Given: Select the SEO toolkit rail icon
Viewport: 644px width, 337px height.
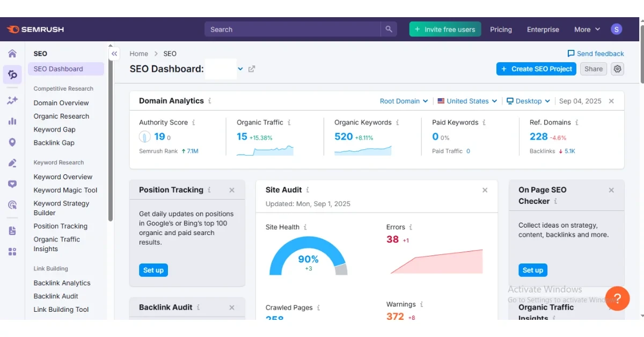Looking at the screenshot, I should coord(12,75).
